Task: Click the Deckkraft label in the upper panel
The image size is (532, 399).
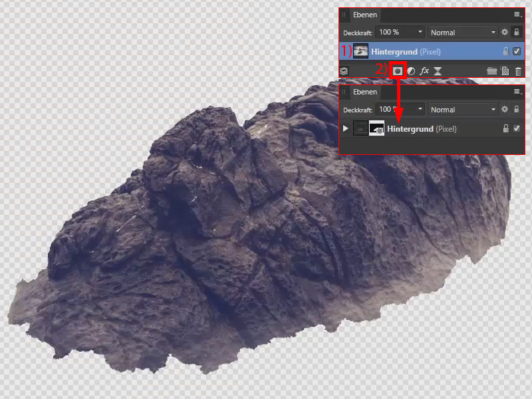Action: coord(358,33)
